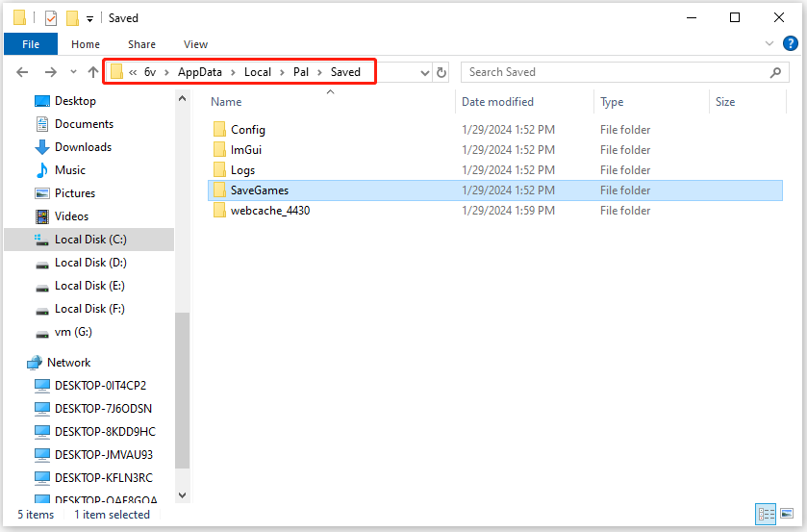Switch to large icons view mode
The image size is (807, 532).
pos(787,514)
